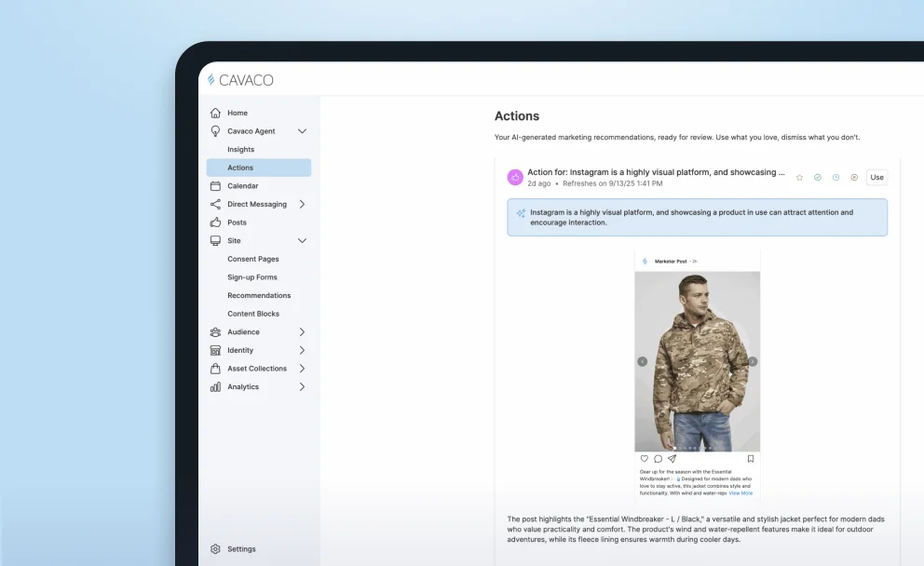The image size is (924, 566).
Task: Expand the Audience menu chevron
Action: [x=302, y=332]
